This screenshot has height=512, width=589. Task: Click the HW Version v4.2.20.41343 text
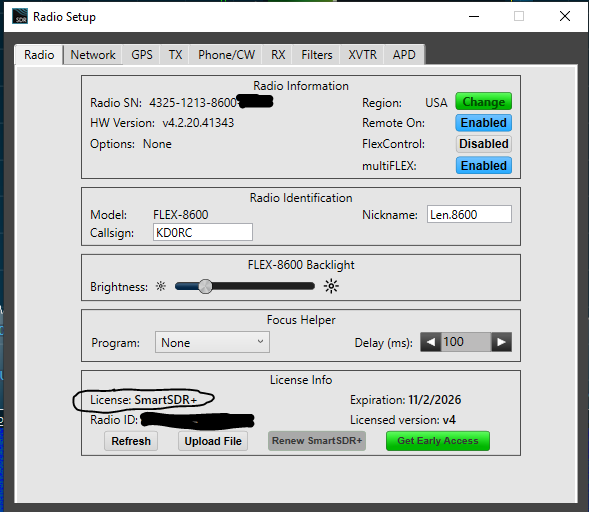[162, 123]
